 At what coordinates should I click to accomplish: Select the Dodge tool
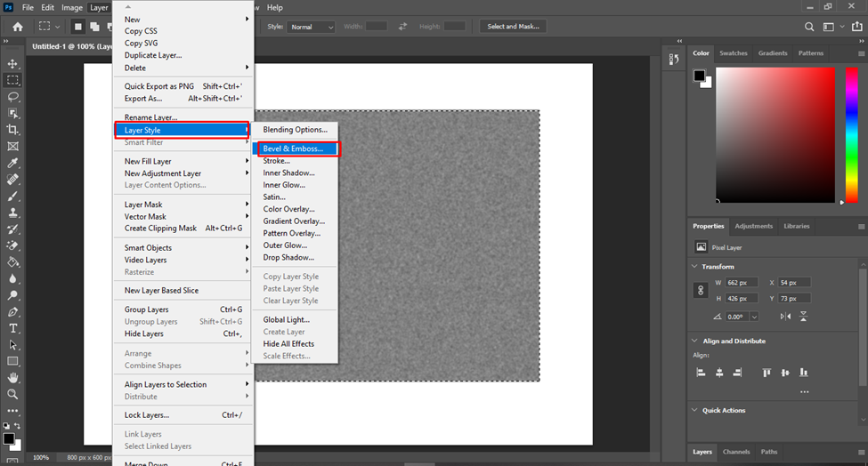pyautogui.click(x=12, y=295)
